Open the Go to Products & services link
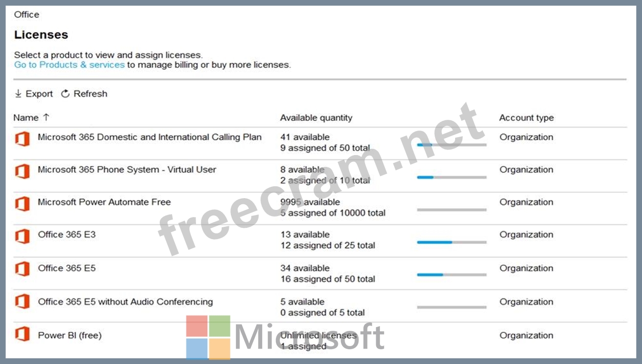Image resolution: width=642 pixels, height=364 pixels. [69, 65]
